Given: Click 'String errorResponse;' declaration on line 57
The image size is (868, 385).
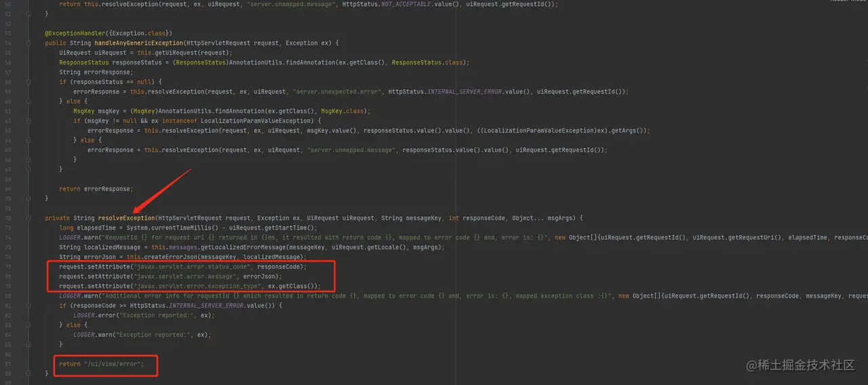Looking at the screenshot, I should click(x=96, y=72).
